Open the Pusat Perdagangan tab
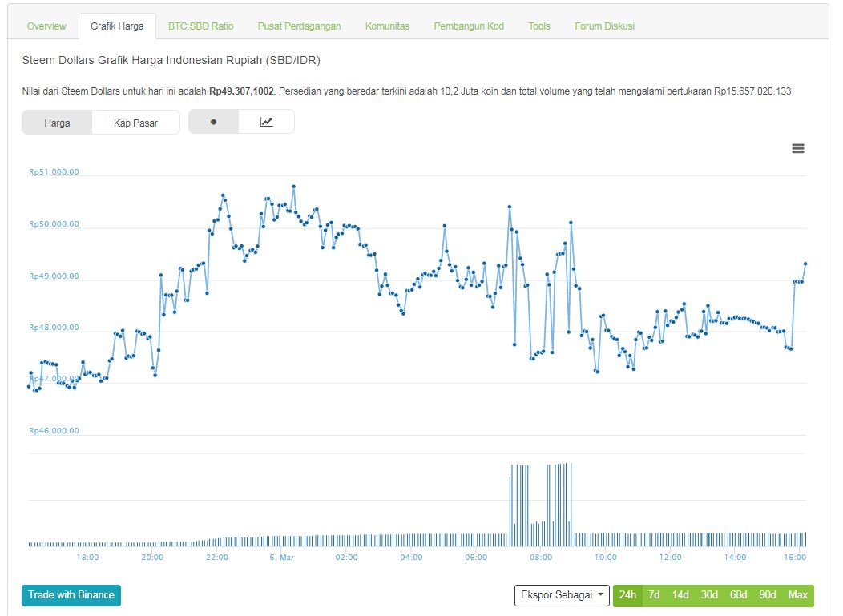 [299, 26]
